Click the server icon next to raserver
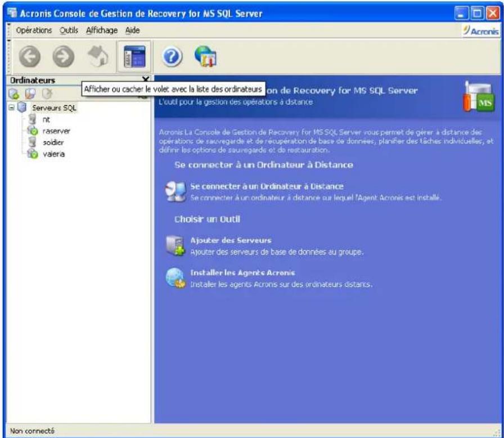 (x=33, y=131)
